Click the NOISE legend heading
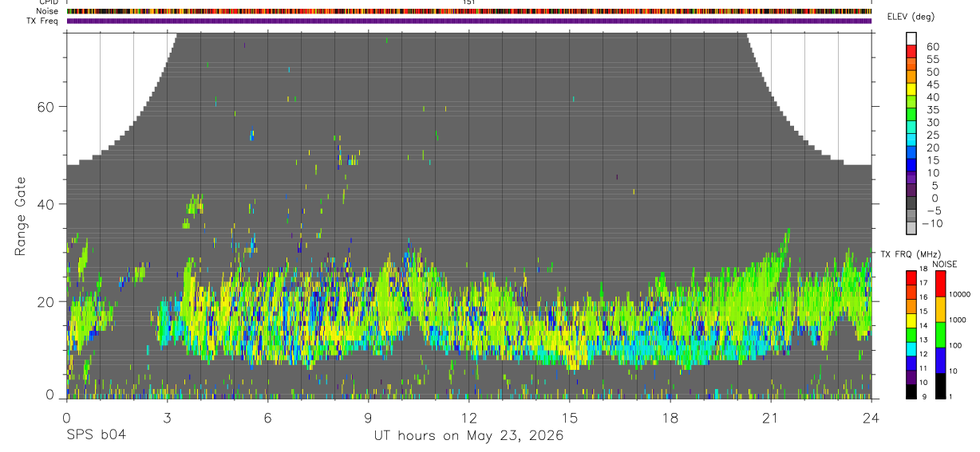Image resolution: width=980 pixels, height=452 pixels. point(944,264)
